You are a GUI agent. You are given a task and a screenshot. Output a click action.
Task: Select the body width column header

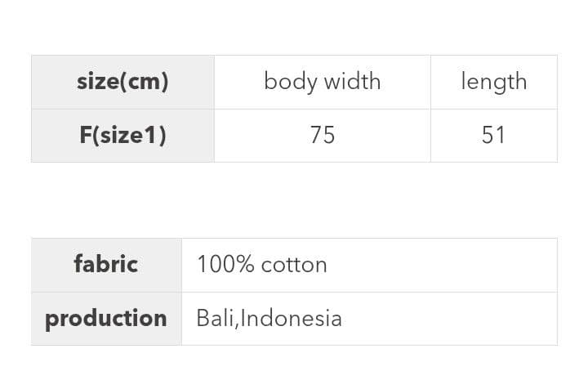322,82
